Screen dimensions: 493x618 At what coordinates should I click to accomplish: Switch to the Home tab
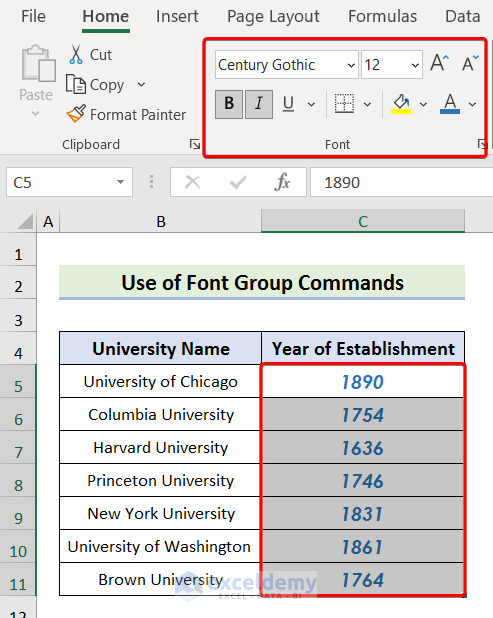click(x=106, y=17)
